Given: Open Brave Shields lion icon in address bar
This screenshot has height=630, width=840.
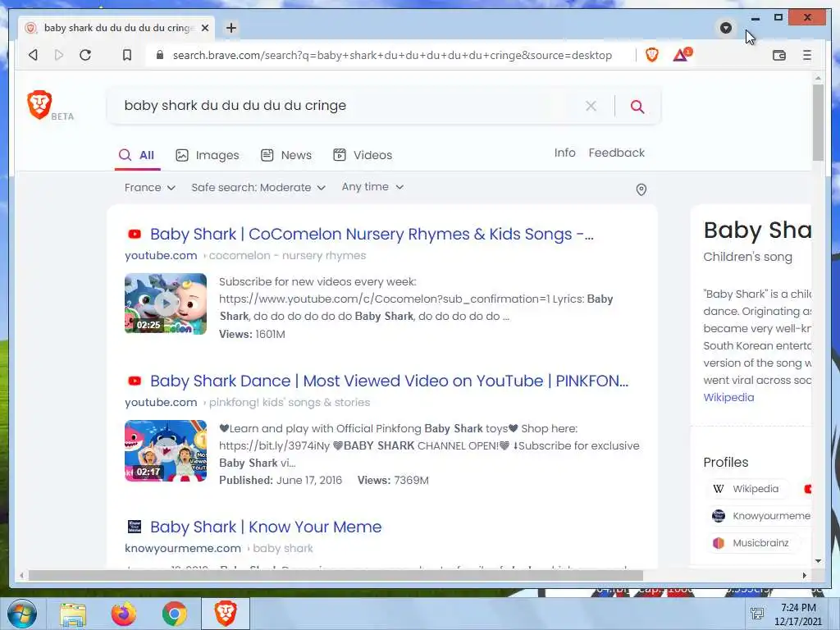Looking at the screenshot, I should pos(652,55).
